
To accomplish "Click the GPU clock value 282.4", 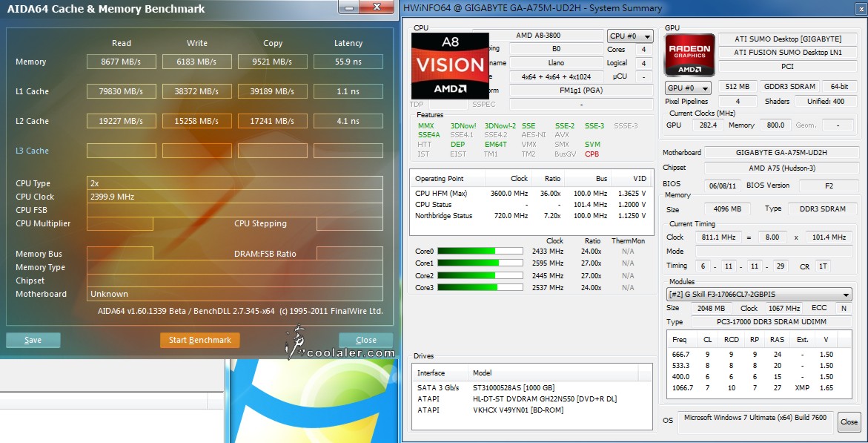I will [708, 125].
